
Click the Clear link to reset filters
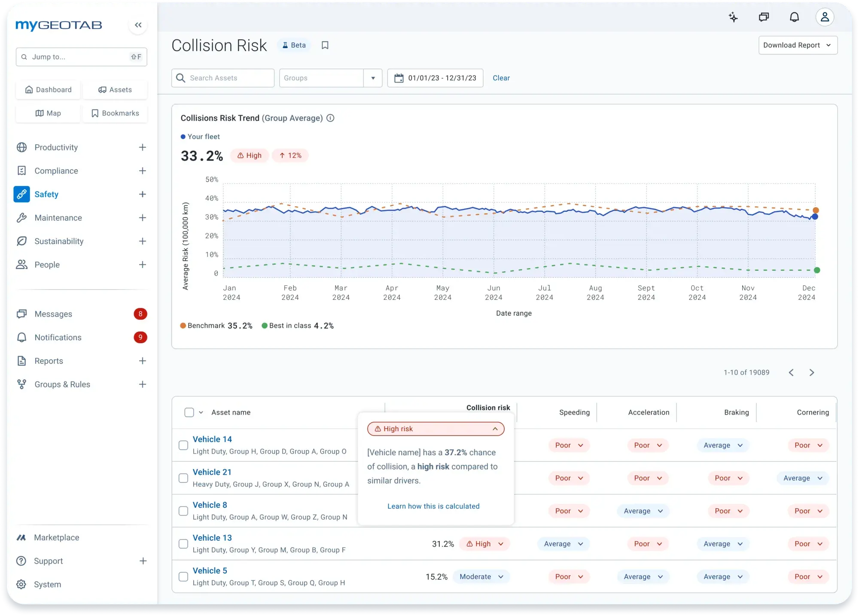pos(501,78)
